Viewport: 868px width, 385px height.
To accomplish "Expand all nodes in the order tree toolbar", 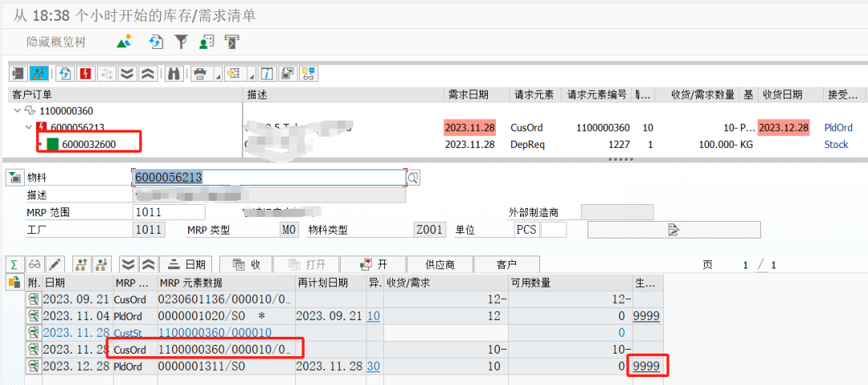I will (127, 74).
